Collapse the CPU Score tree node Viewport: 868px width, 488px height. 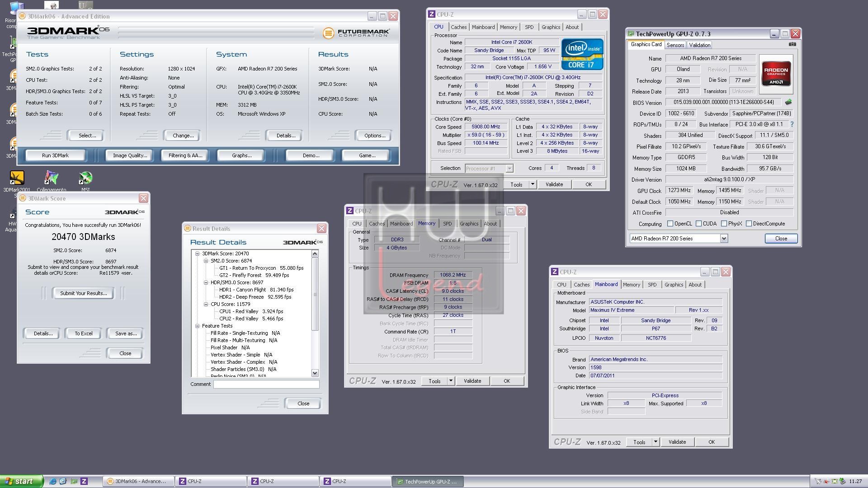click(206, 304)
